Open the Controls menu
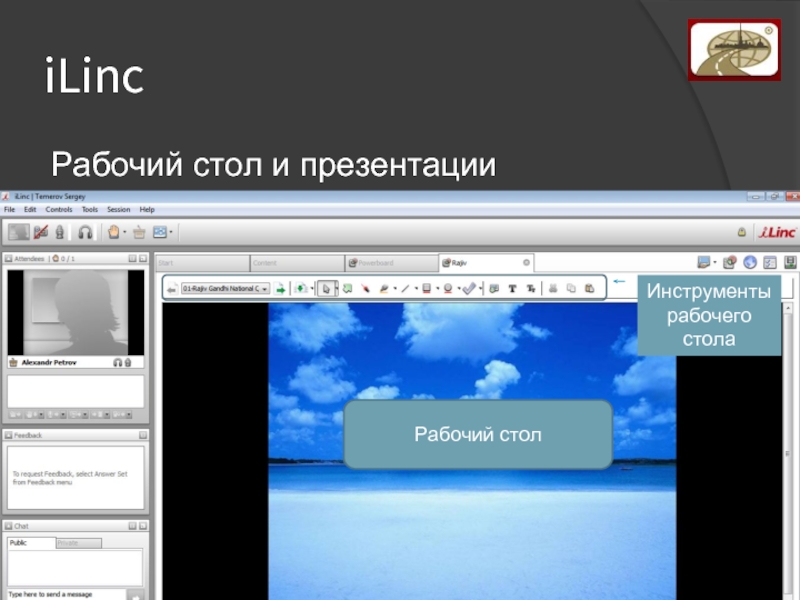This screenshot has height=600, width=800. pos(59,210)
